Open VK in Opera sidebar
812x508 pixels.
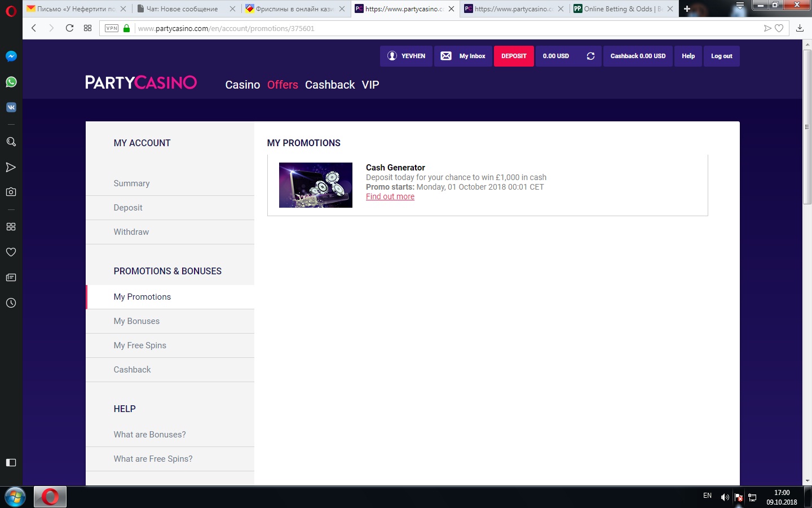point(11,107)
